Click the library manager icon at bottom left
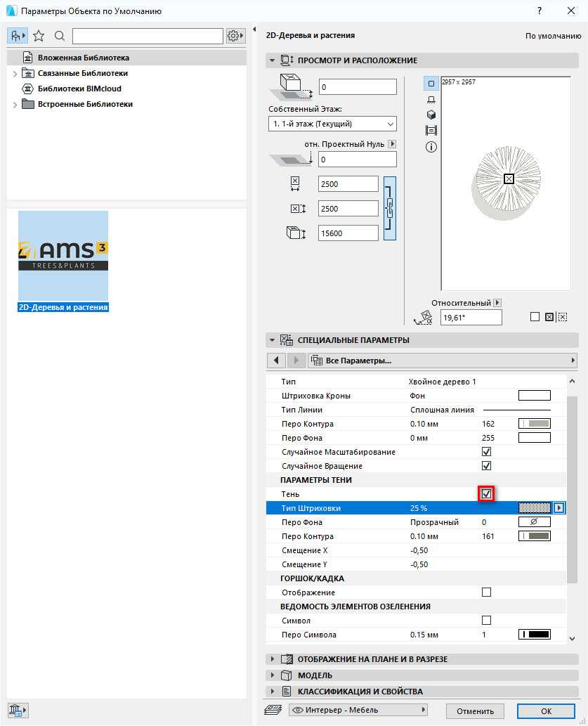Viewport: 588px width, 726px height. point(17,711)
